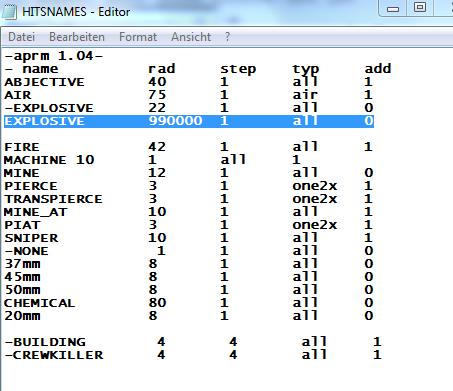Open the Format menu

point(138,37)
